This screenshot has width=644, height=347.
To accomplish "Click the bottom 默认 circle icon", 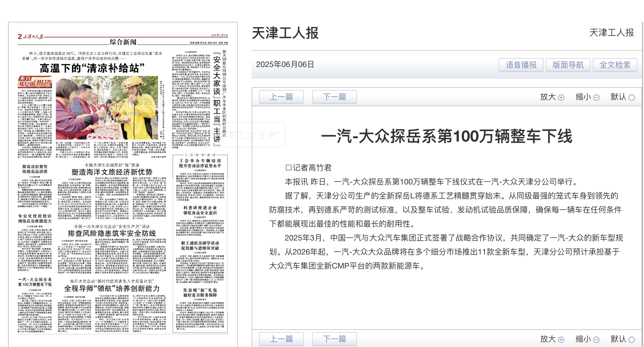I will tap(632, 340).
